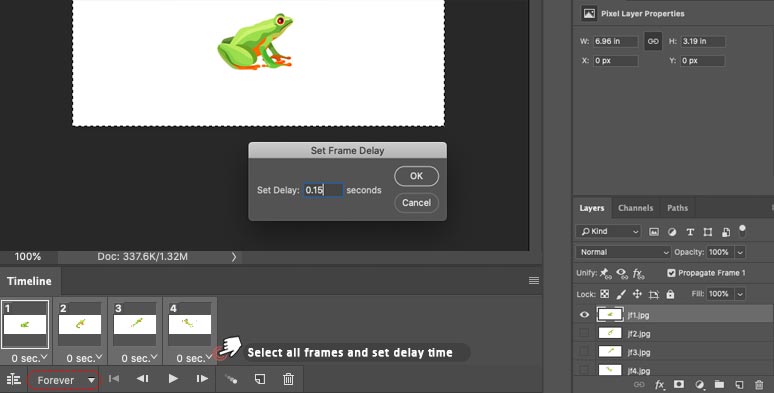Convert to video timeline icon
Image resolution: width=774 pixels, height=393 pixels.
(x=13, y=379)
